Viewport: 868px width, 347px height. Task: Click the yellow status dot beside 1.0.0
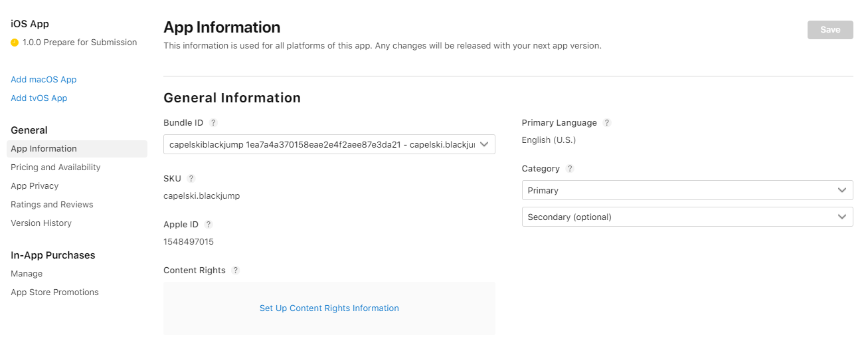[x=15, y=43]
